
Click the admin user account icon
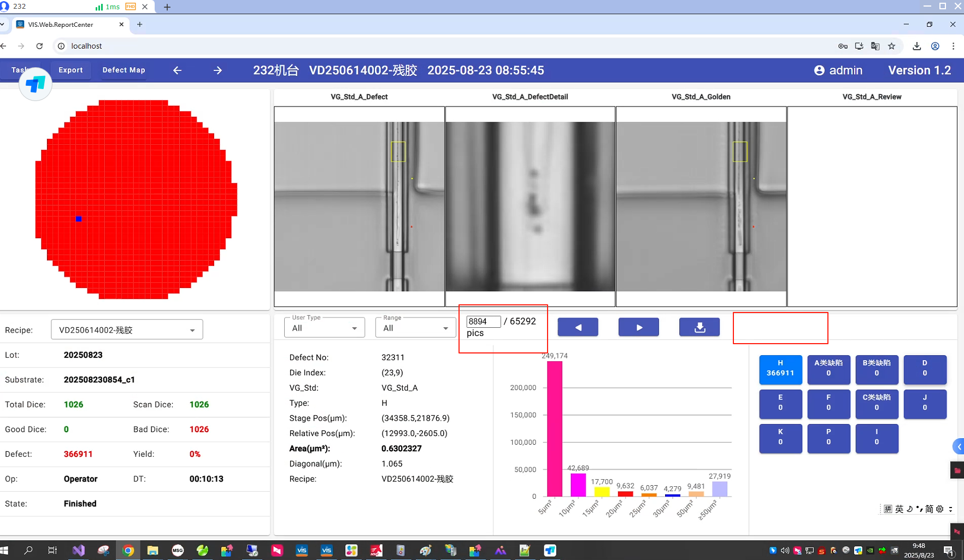click(x=819, y=70)
